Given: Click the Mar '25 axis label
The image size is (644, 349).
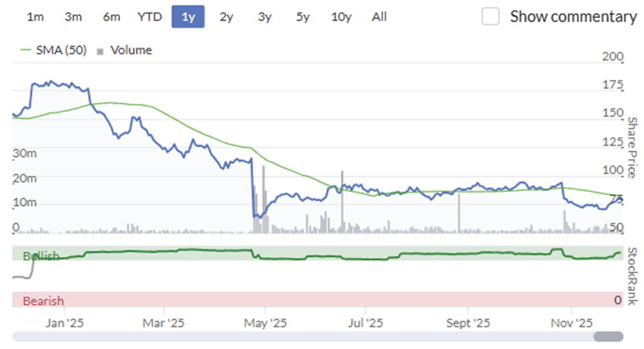Looking at the screenshot, I should point(164,323).
